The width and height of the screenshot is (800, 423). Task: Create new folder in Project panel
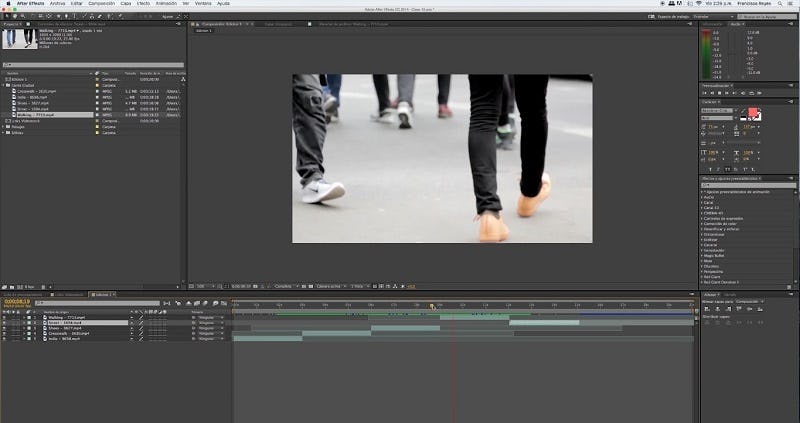pyautogui.click(x=12, y=287)
